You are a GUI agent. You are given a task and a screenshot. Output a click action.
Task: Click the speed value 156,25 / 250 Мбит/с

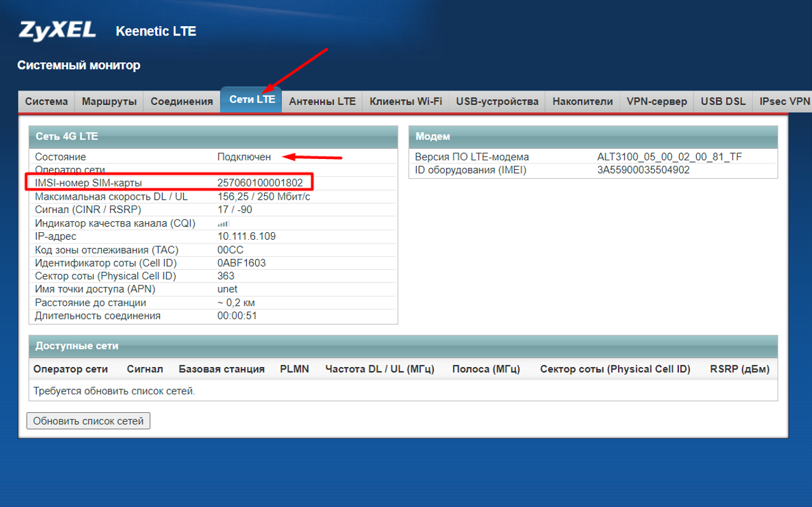pos(263,197)
